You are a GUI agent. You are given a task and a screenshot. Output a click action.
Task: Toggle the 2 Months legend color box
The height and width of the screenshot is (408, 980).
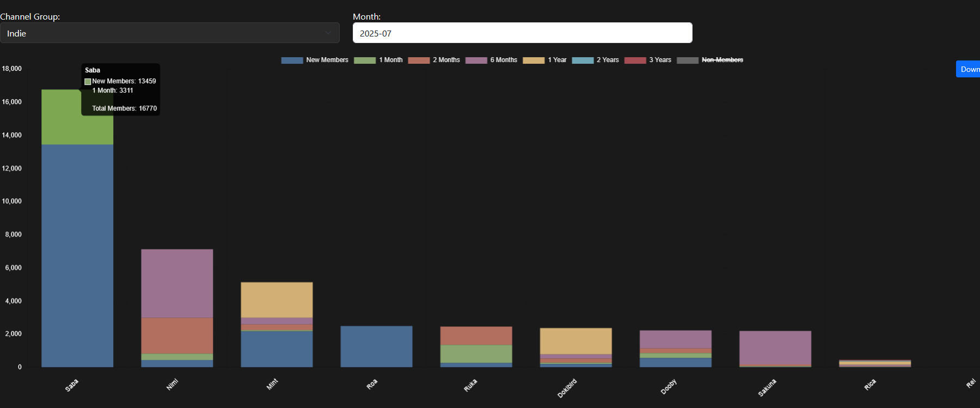point(419,60)
